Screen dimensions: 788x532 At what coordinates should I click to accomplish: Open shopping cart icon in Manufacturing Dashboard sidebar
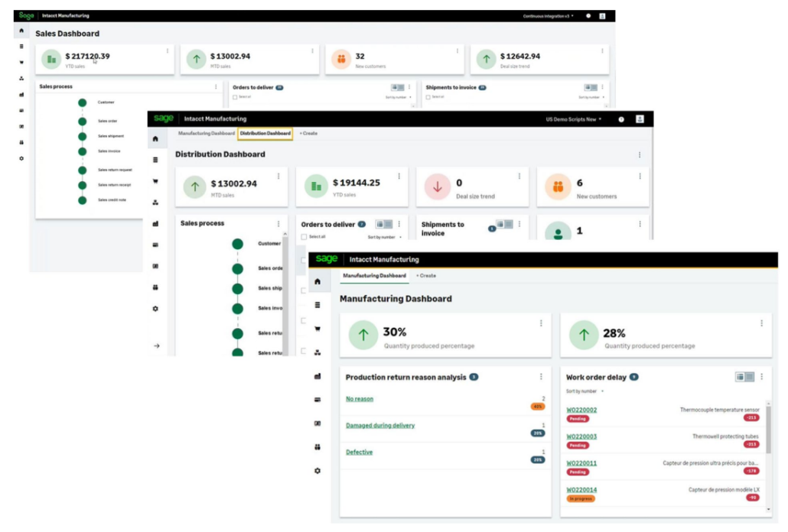pyautogui.click(x=317, y=329)
